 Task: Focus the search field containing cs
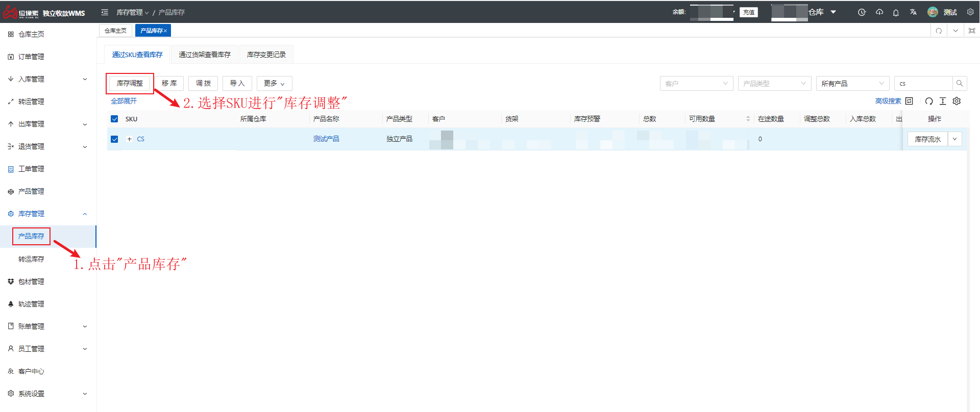[x=923, y=83]
